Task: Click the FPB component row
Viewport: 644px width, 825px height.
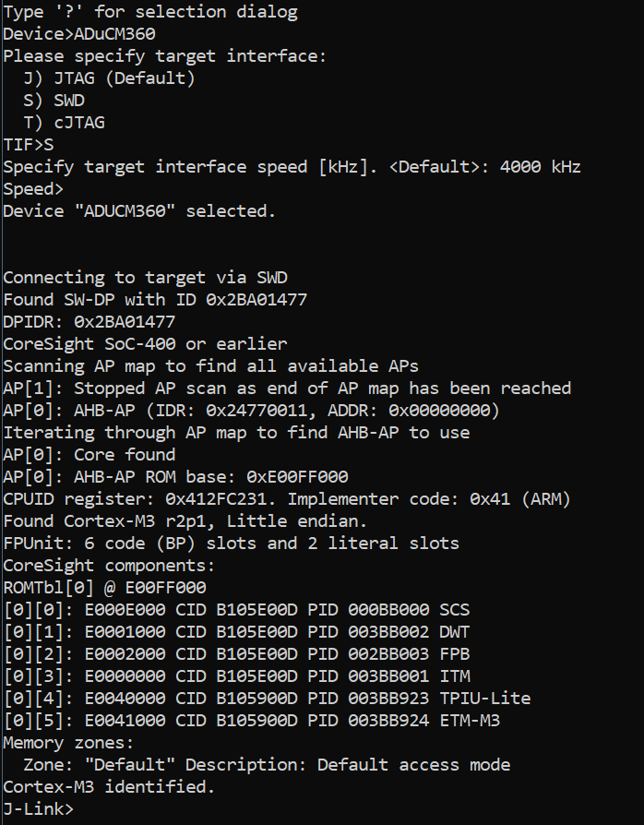Action: pos(236,654)
